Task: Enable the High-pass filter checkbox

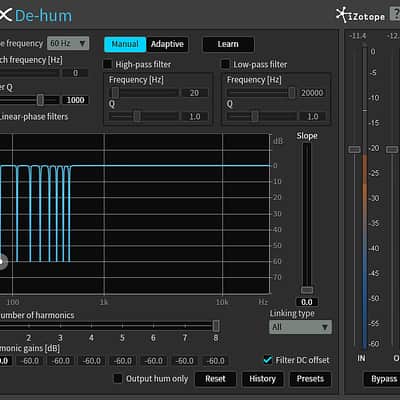Action: coord(108,64)
